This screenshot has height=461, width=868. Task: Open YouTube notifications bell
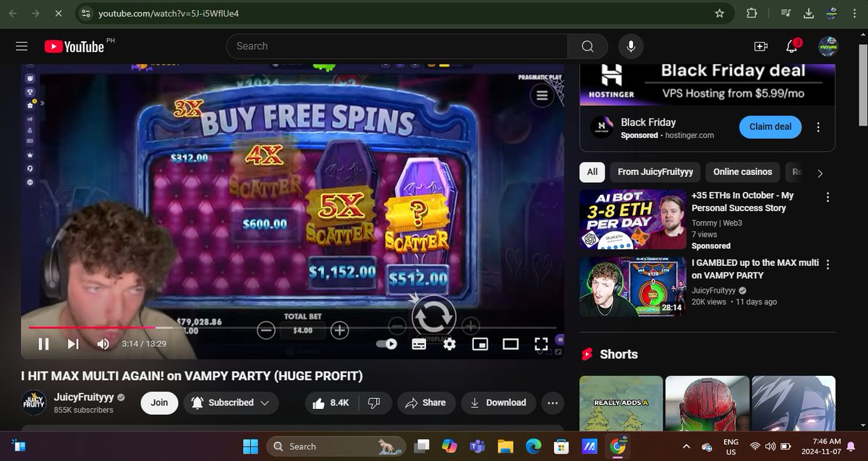(791, 46)
